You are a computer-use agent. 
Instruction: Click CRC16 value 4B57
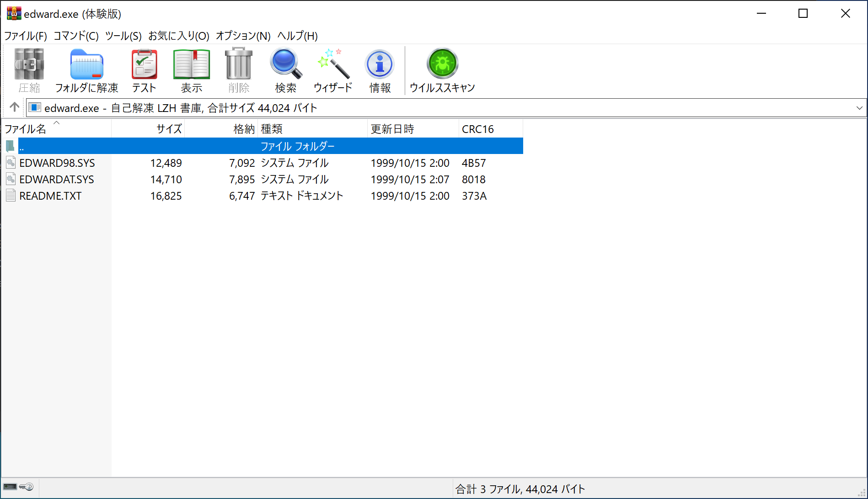474,163
